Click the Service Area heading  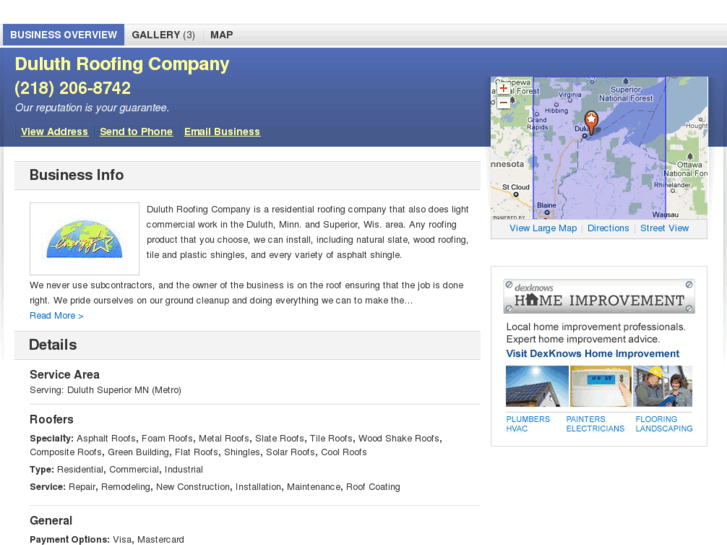pos(64,374)
